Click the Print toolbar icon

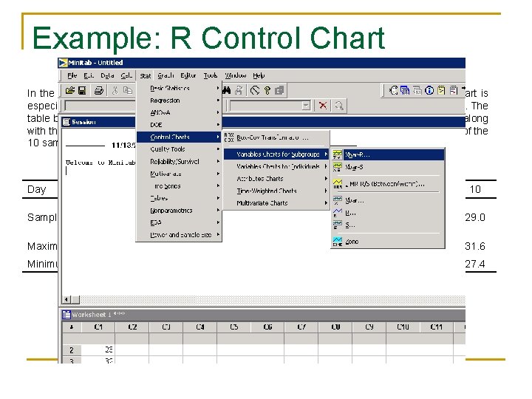99,91
